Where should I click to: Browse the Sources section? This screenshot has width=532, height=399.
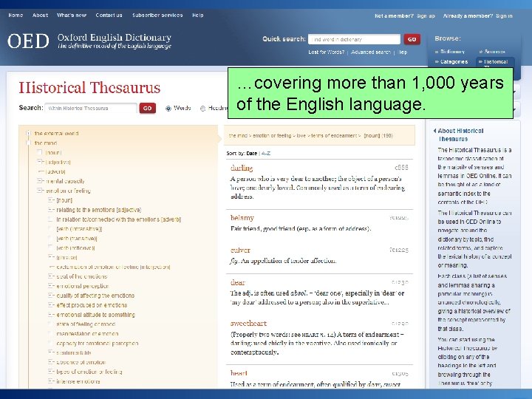pyautogui.click(x=494, y=52)
